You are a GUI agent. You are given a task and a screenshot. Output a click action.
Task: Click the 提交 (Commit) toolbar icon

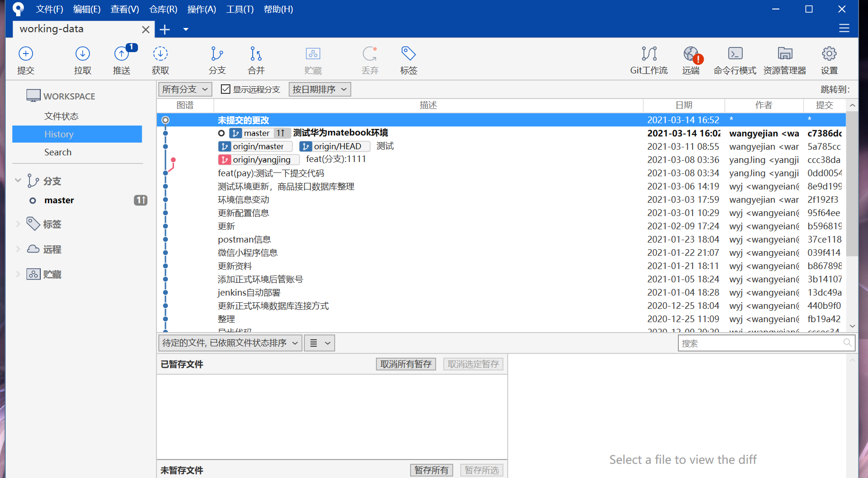[x=26, y=60]
